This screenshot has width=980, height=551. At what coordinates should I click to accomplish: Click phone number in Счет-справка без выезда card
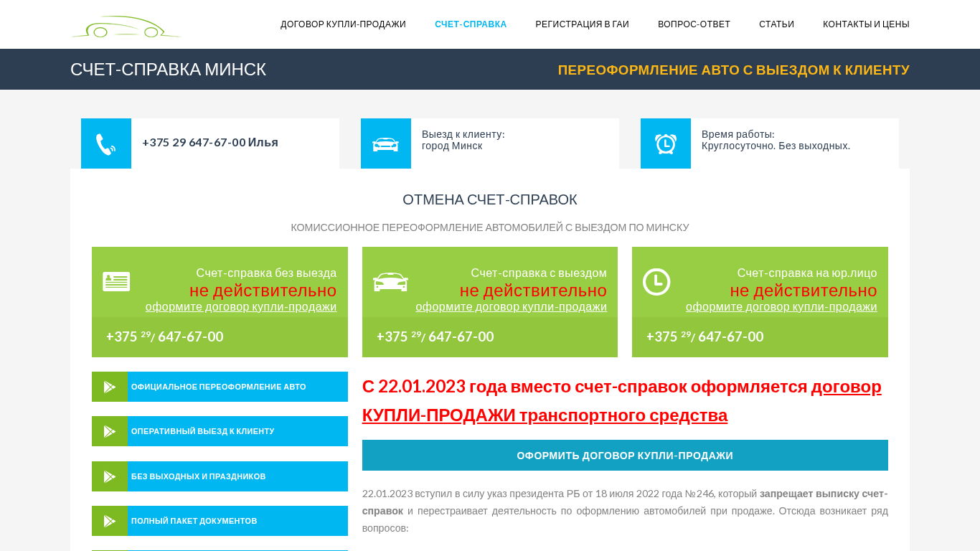165,336
